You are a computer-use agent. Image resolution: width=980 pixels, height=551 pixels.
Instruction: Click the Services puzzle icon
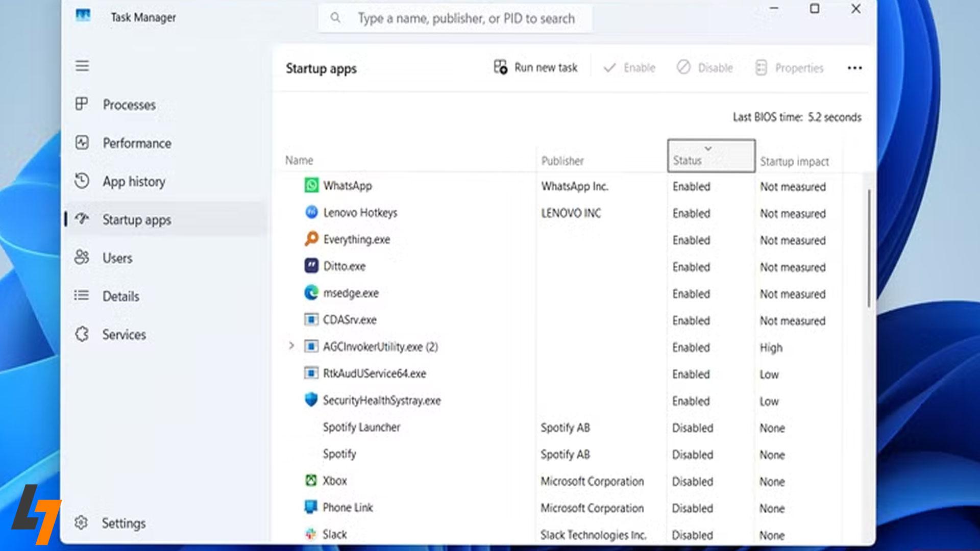pos(82,334)
